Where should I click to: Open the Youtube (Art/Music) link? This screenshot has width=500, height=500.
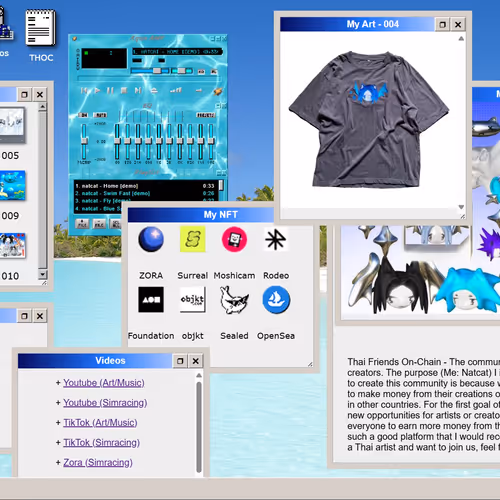[x=104, y=383]
